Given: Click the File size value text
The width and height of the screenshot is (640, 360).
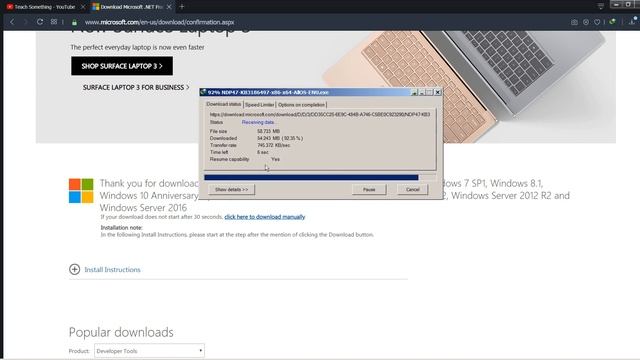Looking at the screenshot, I should tap(269, 131).
